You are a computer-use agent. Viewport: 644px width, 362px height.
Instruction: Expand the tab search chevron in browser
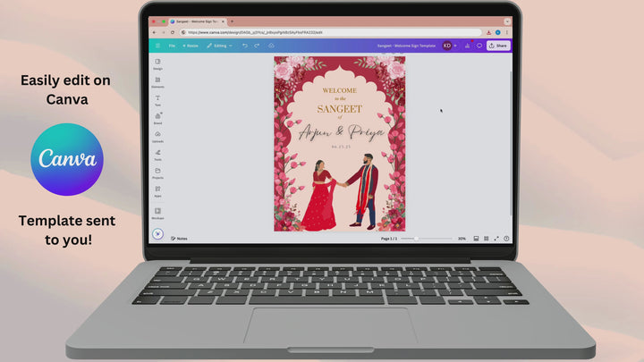(507, 21)
